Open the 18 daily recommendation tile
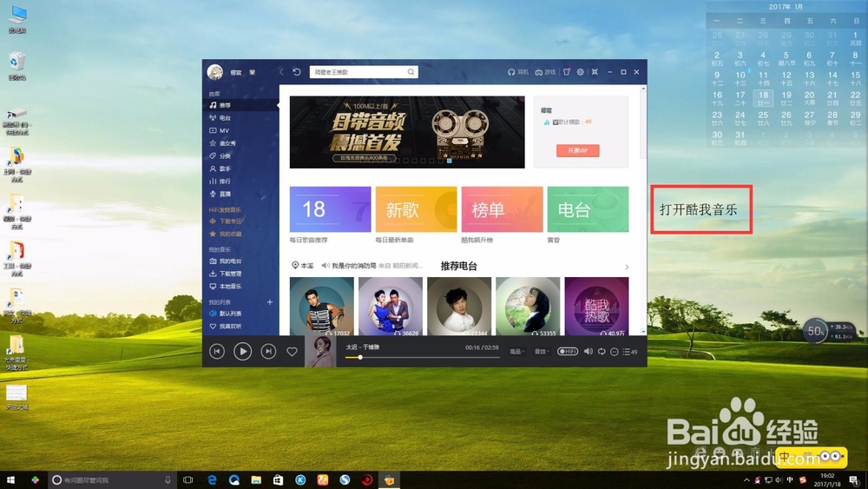 (x=330, y=209)
